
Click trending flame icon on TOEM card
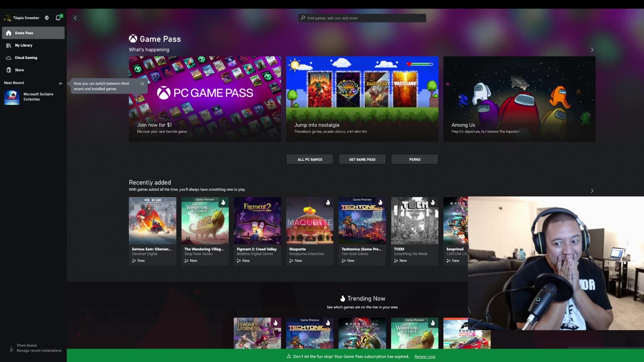tap(432, 203)
